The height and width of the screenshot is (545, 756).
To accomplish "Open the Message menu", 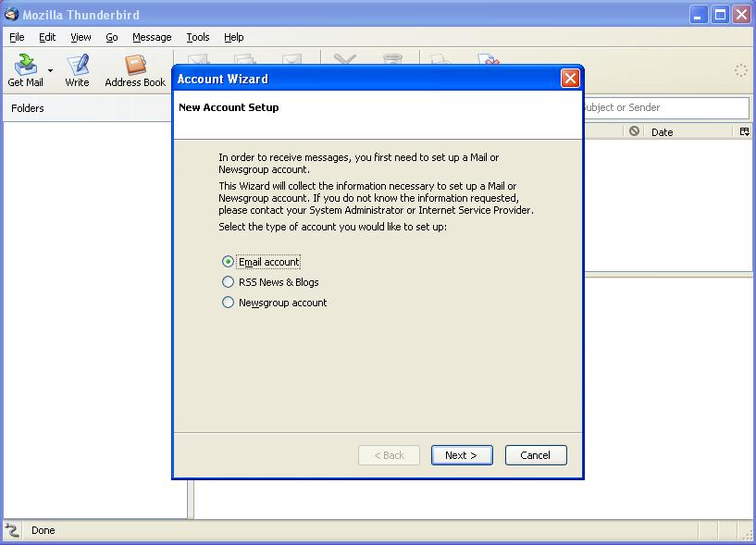I will click(152, 37).
